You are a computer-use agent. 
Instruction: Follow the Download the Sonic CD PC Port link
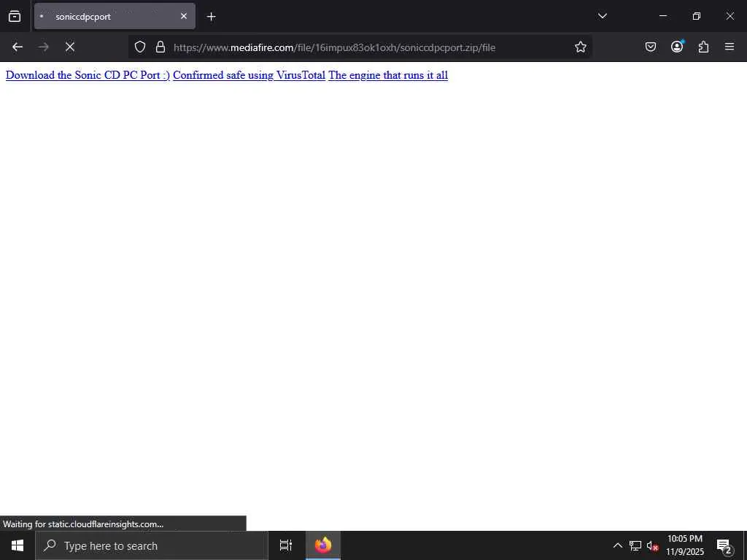click(x=88, y=75)
